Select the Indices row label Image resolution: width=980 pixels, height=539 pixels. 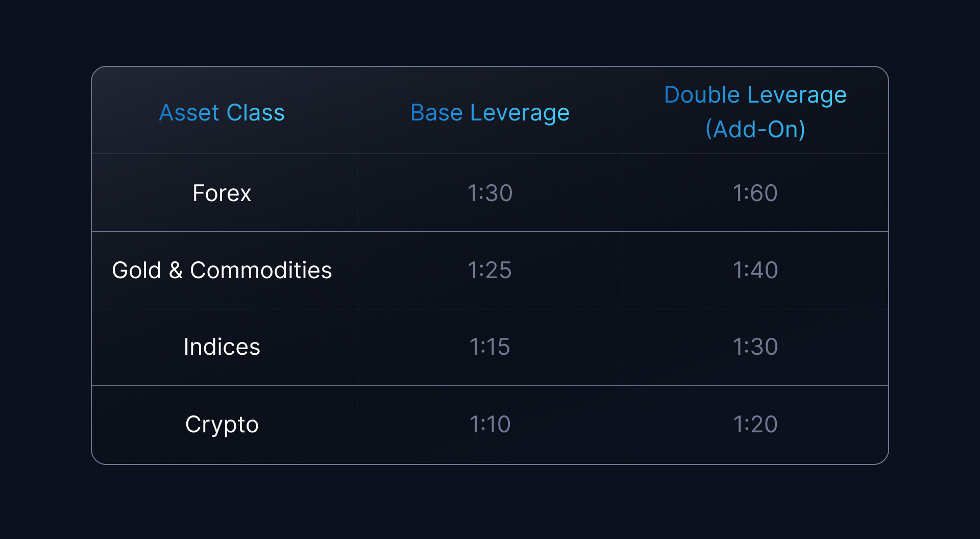222,347
